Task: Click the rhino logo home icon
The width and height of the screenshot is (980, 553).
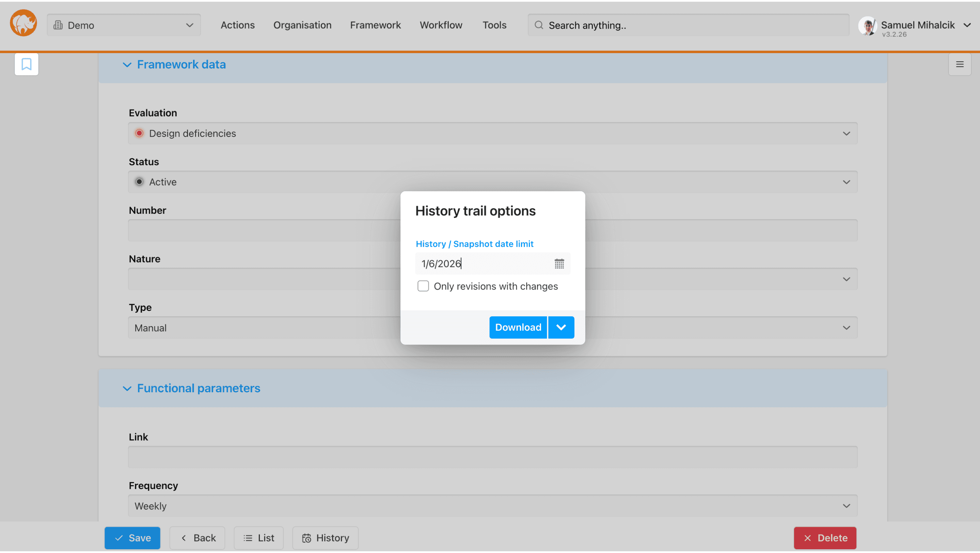Action: tap(23, 23)
